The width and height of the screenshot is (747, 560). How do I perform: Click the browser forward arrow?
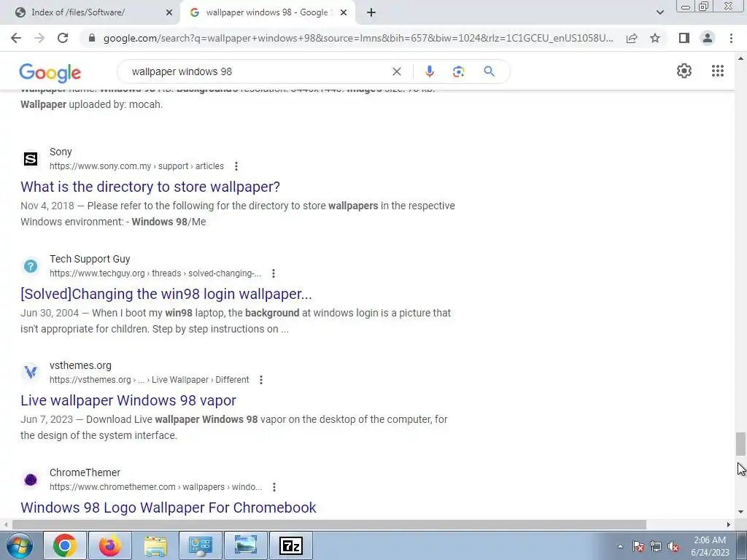[39, 38]
